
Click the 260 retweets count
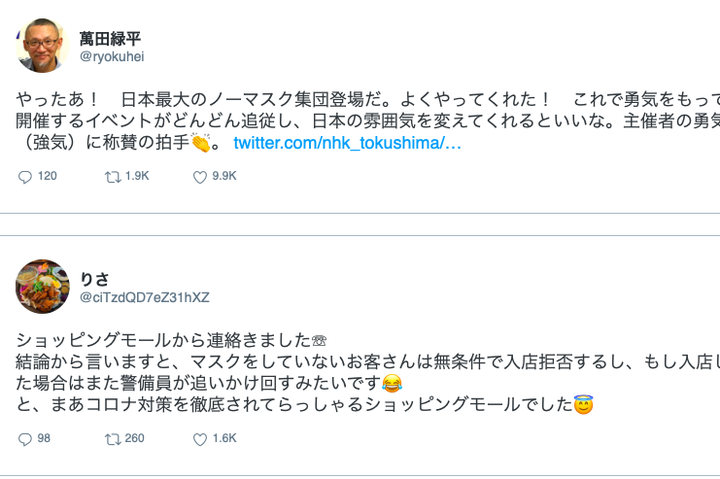coord(134,439)
